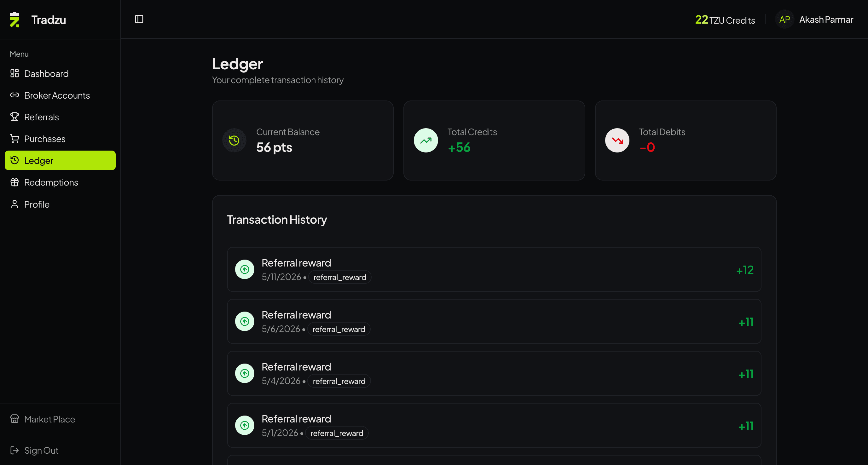
Task: Click +11 amount on 5/6/2026 row
Action: tap(746, 322)
